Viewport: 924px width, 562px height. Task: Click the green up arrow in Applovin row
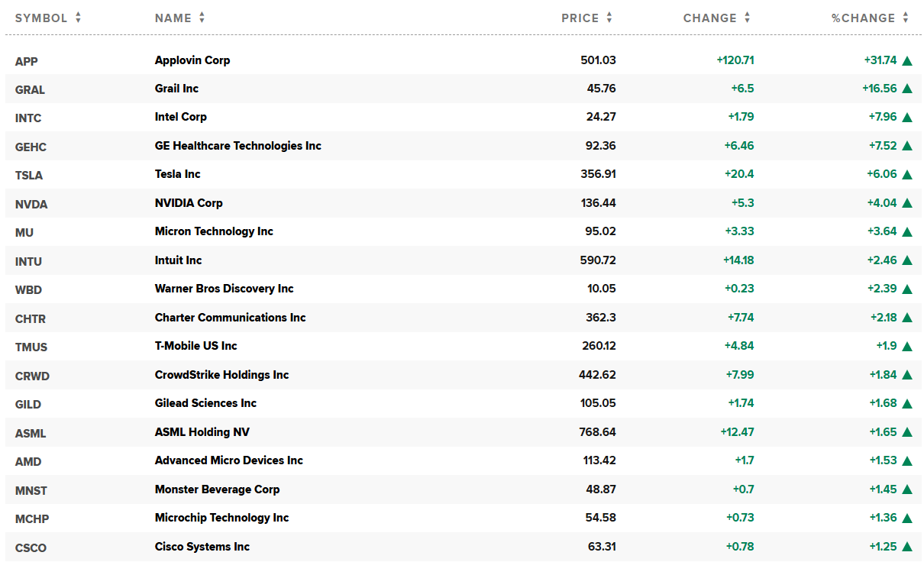pyautogui.click(x=907, y=60)
